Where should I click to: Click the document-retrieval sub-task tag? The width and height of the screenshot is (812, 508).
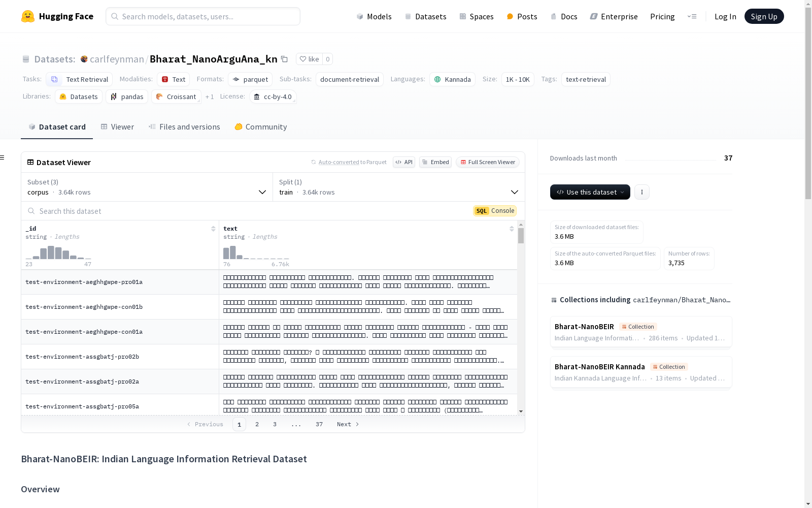350,79
